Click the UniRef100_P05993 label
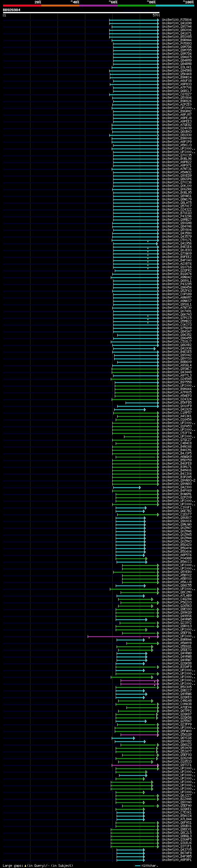This screenshot has width=197, height=868. tap(176, 43)
